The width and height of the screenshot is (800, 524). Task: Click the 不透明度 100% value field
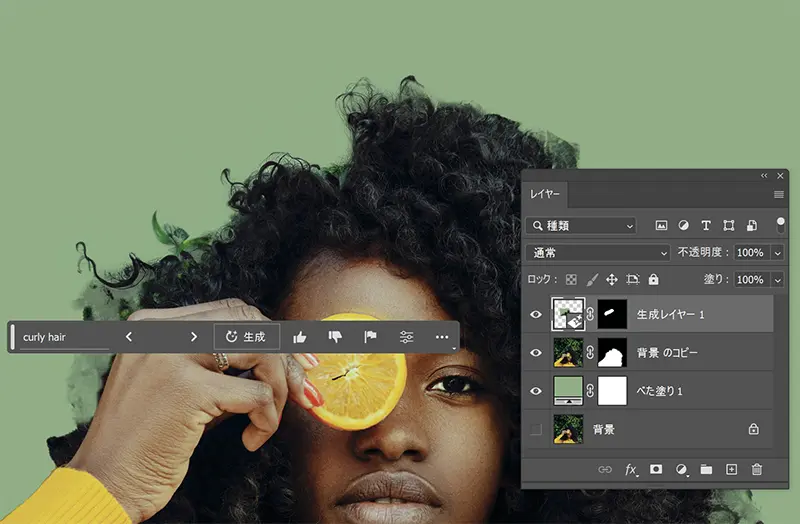(x=751, y=253)
